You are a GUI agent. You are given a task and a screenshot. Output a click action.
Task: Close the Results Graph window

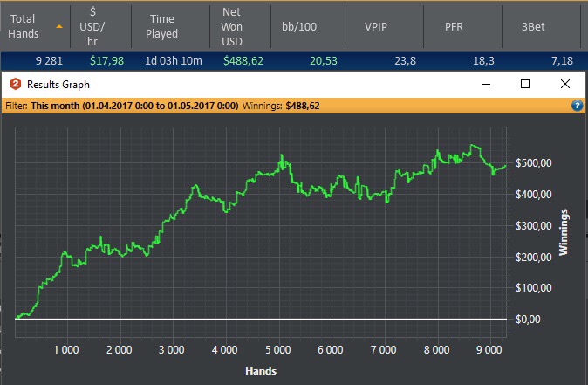pyautogui.click(x=565, y=84)
